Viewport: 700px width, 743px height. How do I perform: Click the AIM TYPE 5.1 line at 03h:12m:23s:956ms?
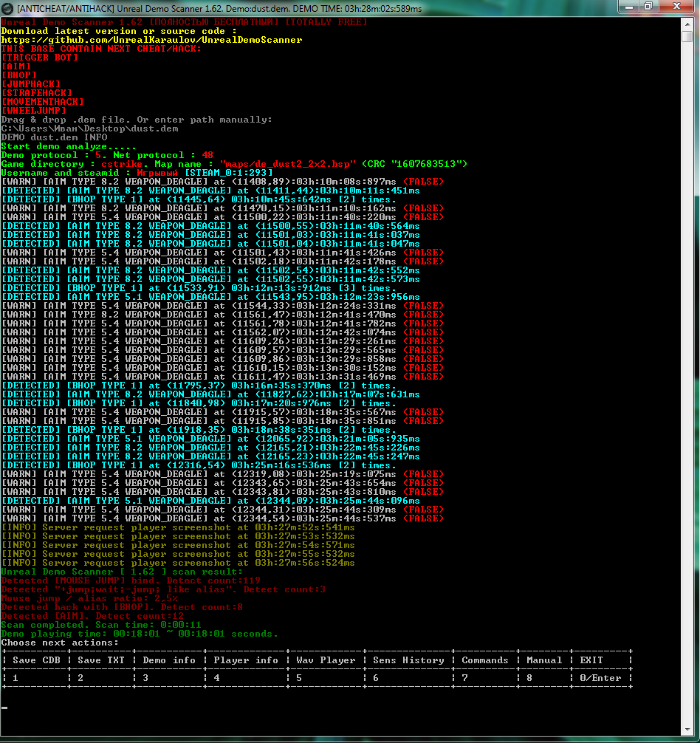click(210, 297)
